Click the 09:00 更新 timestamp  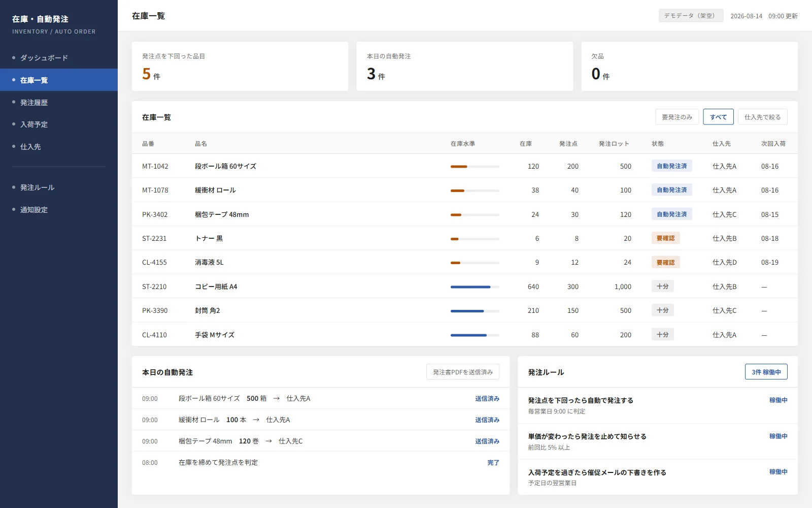(783, 16)
